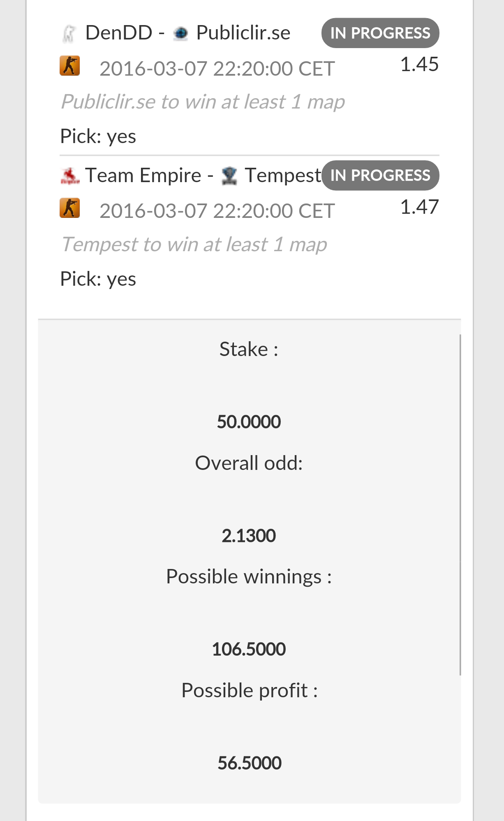Click 'Tempest to win at least 1 map' text

click(x=194, y=245)
